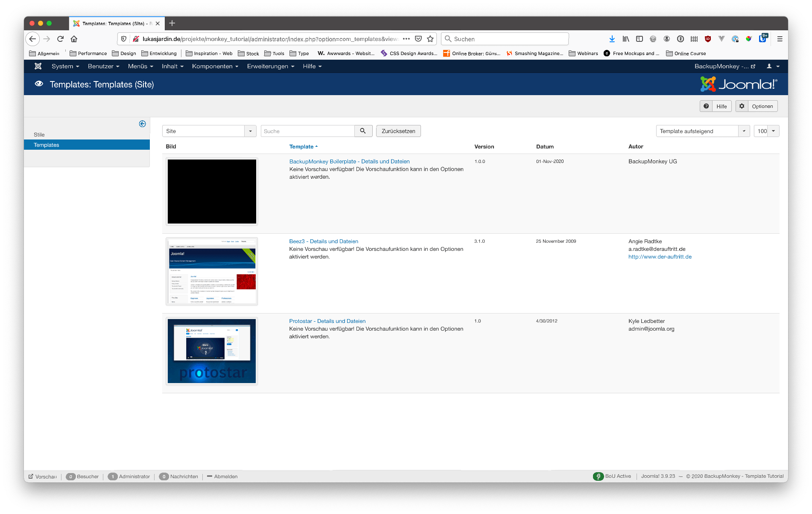The width and height of the screenshot is (812, 514).
Task: Focus the Suche search field
Action: (308, 131)
